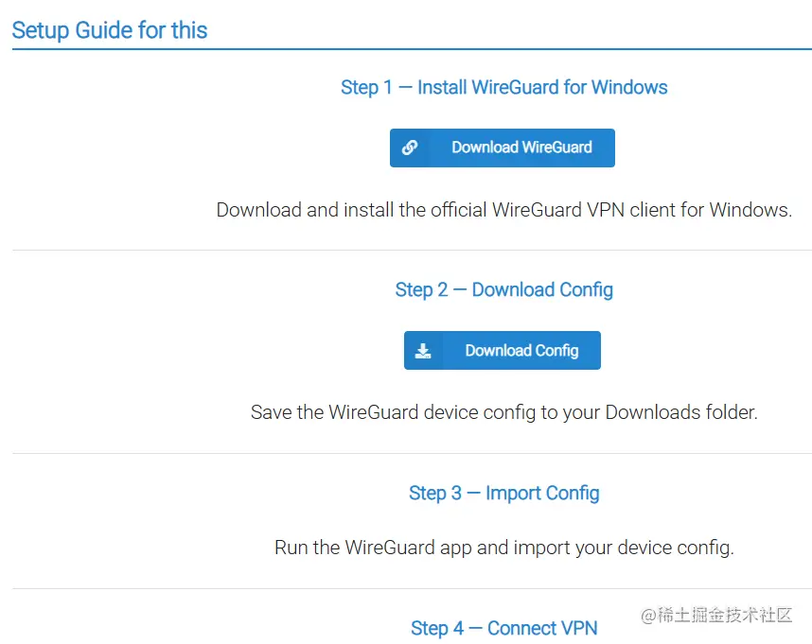Click the "Step 3 — Import Config" heading

[503, 493]
